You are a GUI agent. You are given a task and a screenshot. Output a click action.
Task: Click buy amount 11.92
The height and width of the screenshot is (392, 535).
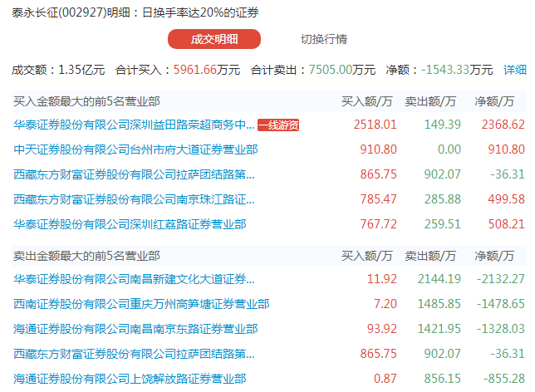click(x=382, y=279)
